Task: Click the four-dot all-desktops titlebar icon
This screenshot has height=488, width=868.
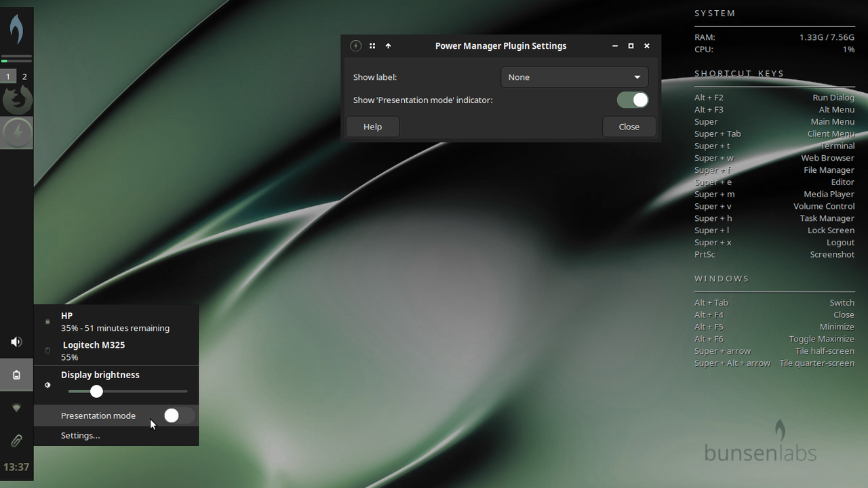Action: (372, 46)
